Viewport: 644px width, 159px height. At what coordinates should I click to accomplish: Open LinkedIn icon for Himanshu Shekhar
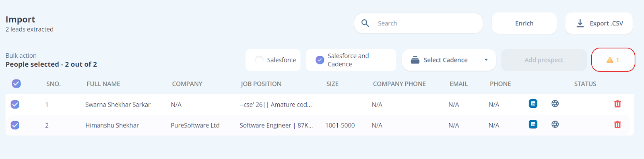click(533, 124)
